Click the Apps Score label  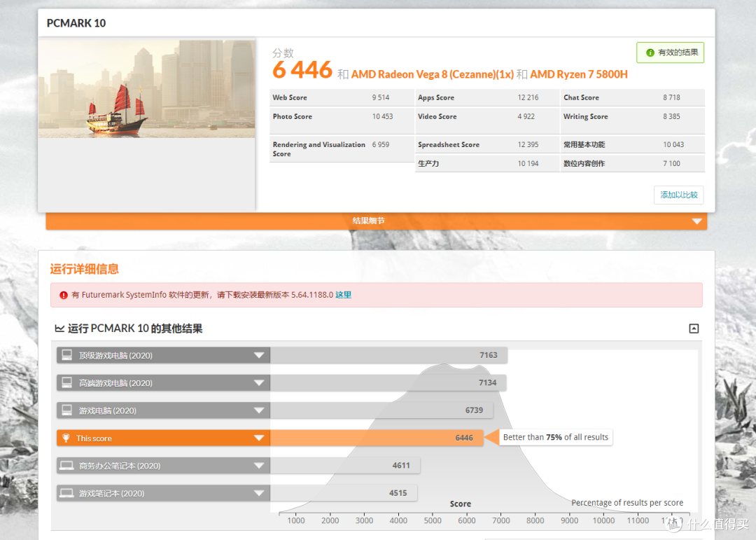(x=436, y=97)
